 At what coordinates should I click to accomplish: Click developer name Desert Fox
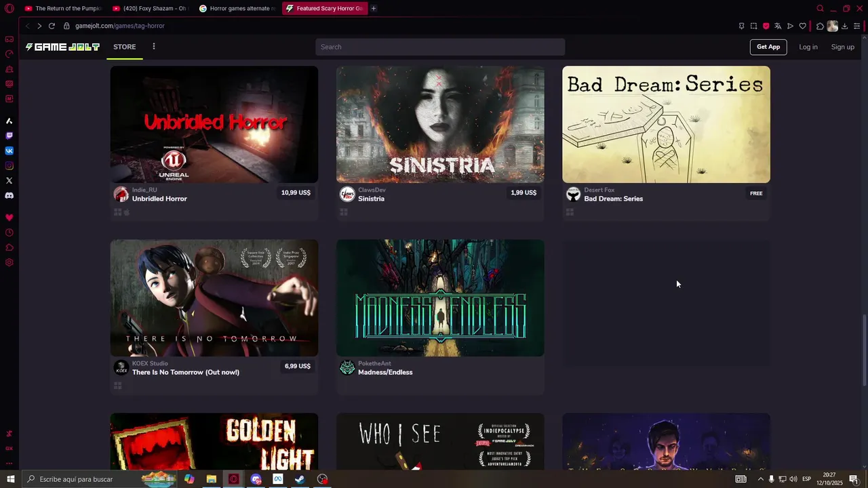click(x=599, y=190)
